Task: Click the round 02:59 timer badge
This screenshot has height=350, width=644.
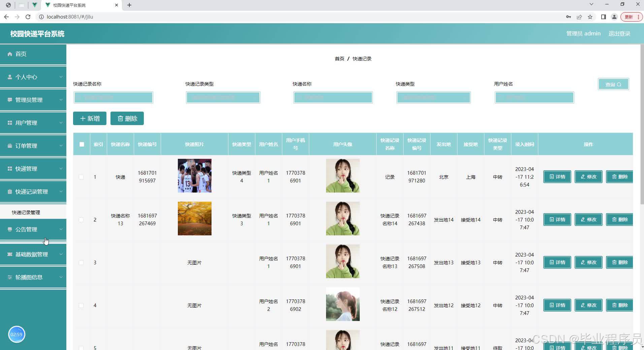Action: pos(17,334)
